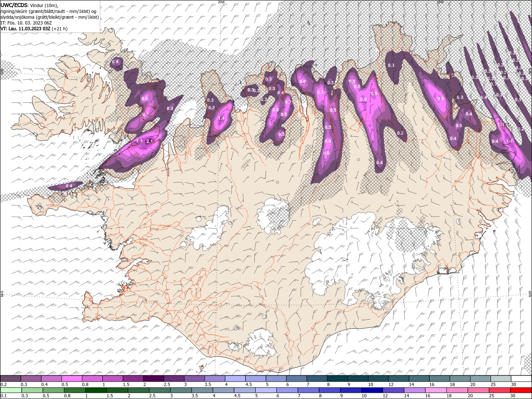Click the '15W' longitude label
The width and height of the screenshot is (532, 399).
point(440,2)
